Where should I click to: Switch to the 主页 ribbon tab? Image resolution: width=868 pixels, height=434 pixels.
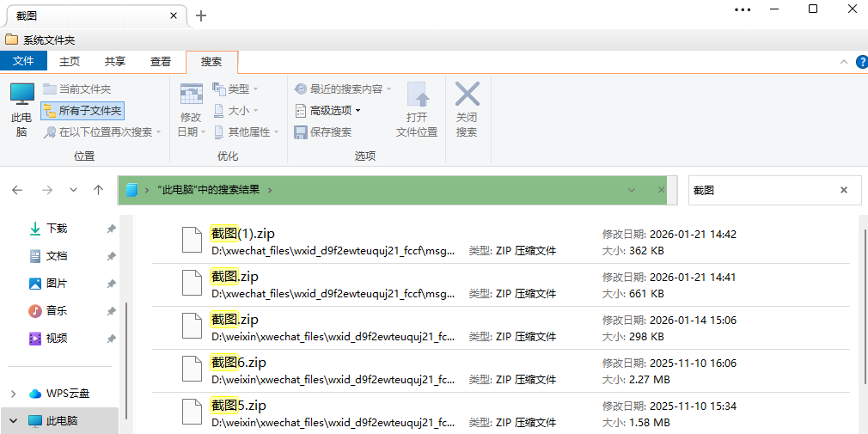click(70, 62)
